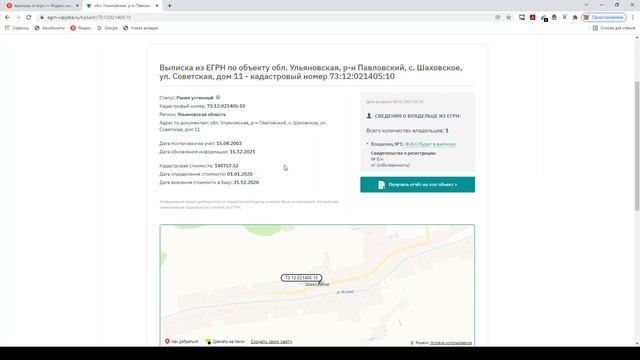Click the translate page icon in address bar
This screenshot has height=360, width=640.
(x=498, y=18)
